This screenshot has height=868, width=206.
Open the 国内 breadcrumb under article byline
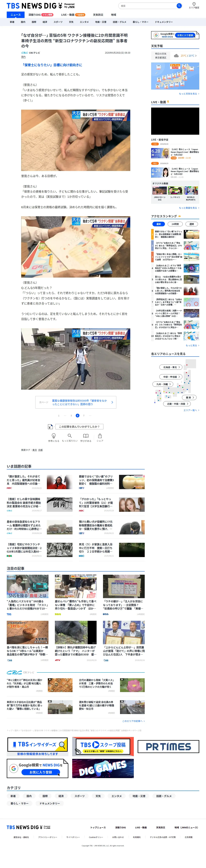[23, 57]
